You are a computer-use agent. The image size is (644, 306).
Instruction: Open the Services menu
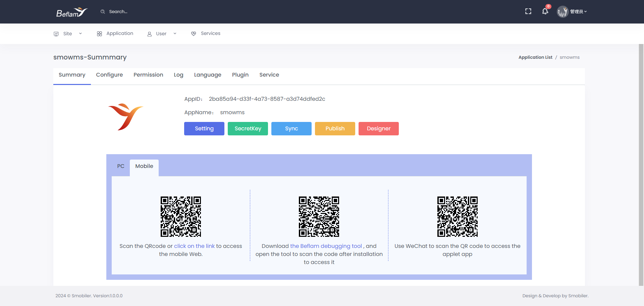point(211,33)
